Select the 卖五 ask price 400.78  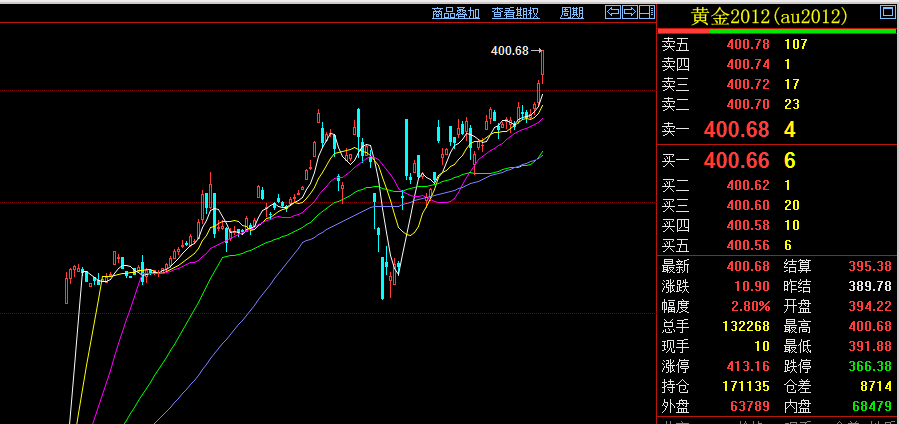coord(748,44)
